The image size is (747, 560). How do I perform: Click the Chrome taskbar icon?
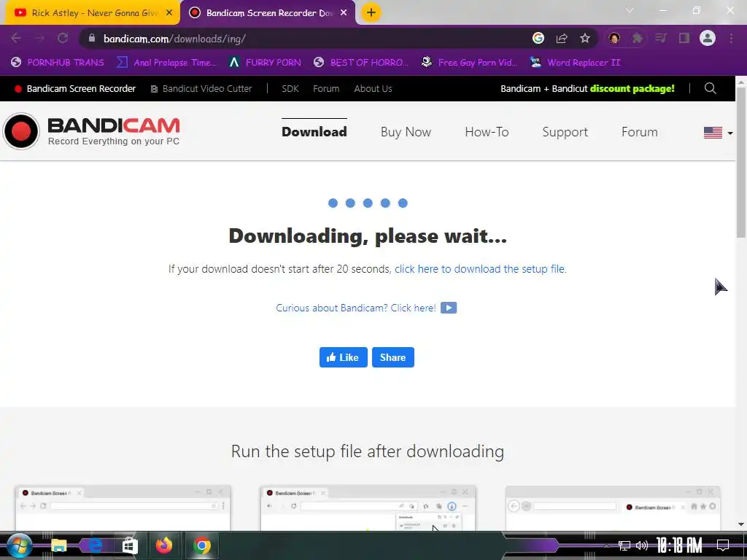(202, 545)
